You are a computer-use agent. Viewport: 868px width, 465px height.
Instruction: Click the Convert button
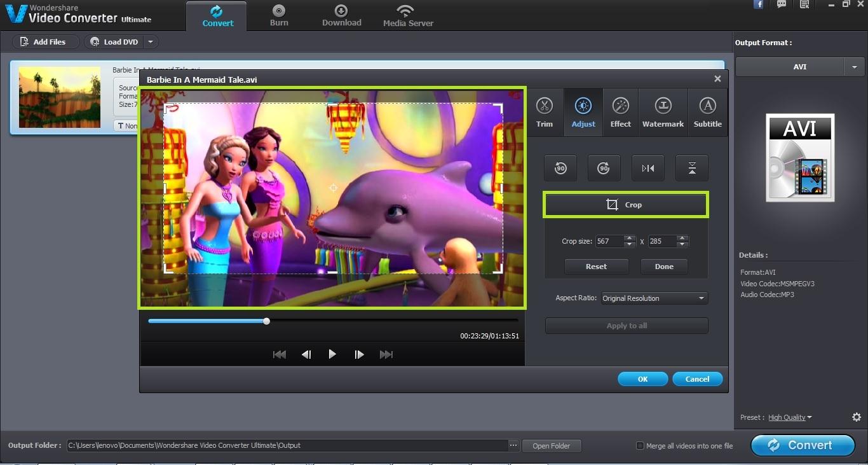(803, 445)
